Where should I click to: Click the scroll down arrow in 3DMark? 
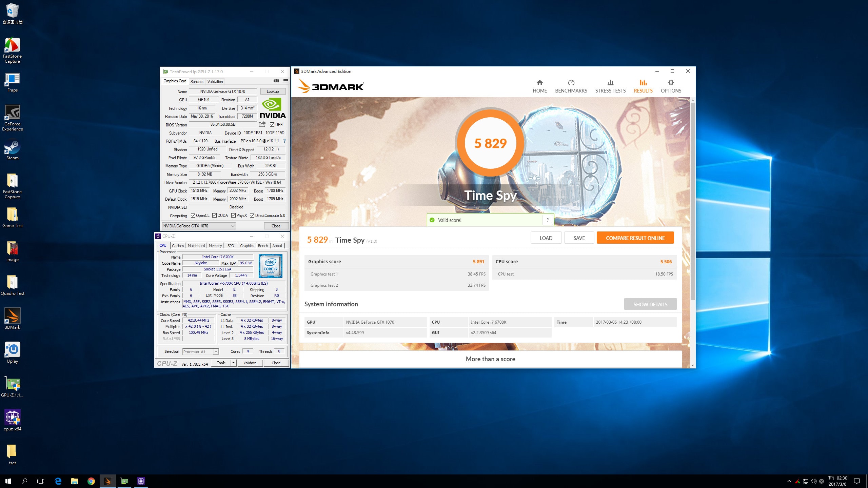click(x=693, y=365)
